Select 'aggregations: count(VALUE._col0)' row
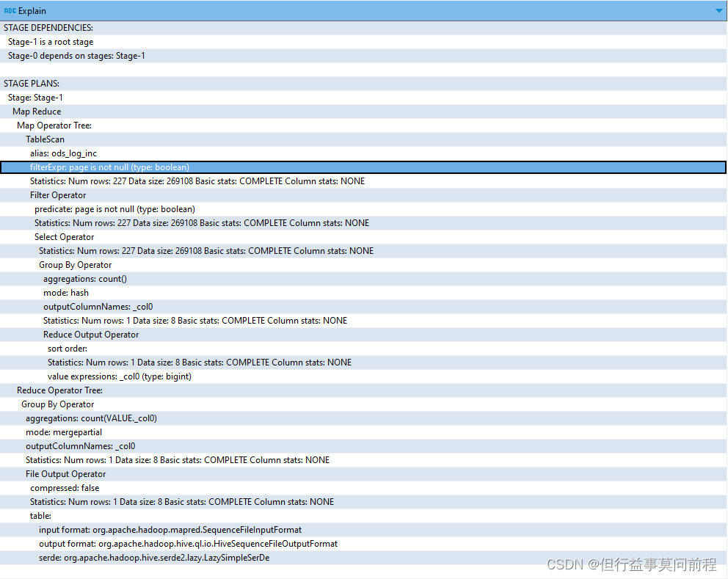The height and width of the screenshot is (579, 728). 363,418
